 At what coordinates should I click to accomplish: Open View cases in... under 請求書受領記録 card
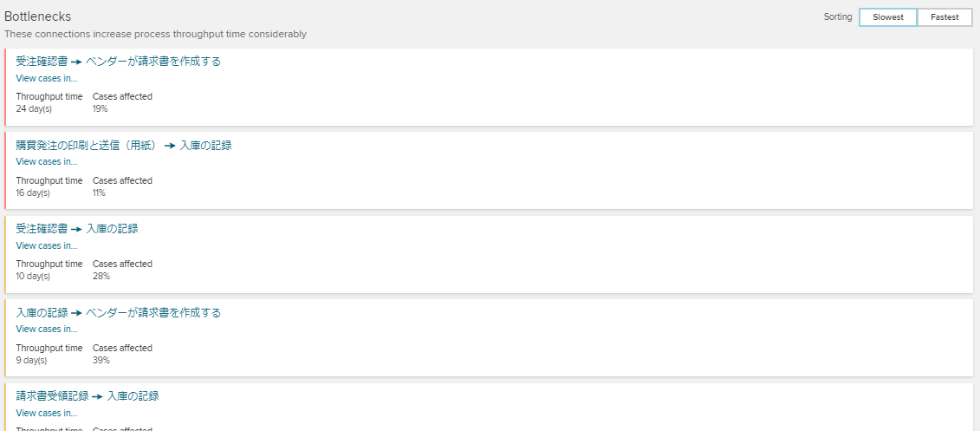tap(47, 413)
